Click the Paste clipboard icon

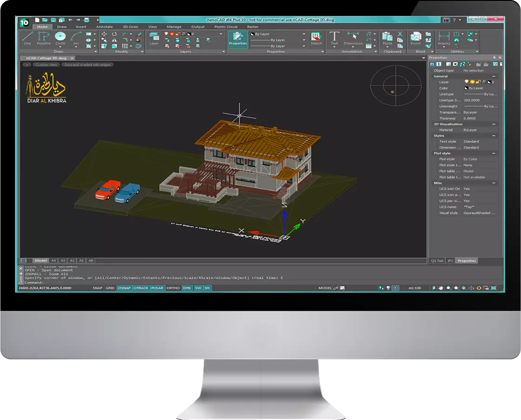pos(387,38)
